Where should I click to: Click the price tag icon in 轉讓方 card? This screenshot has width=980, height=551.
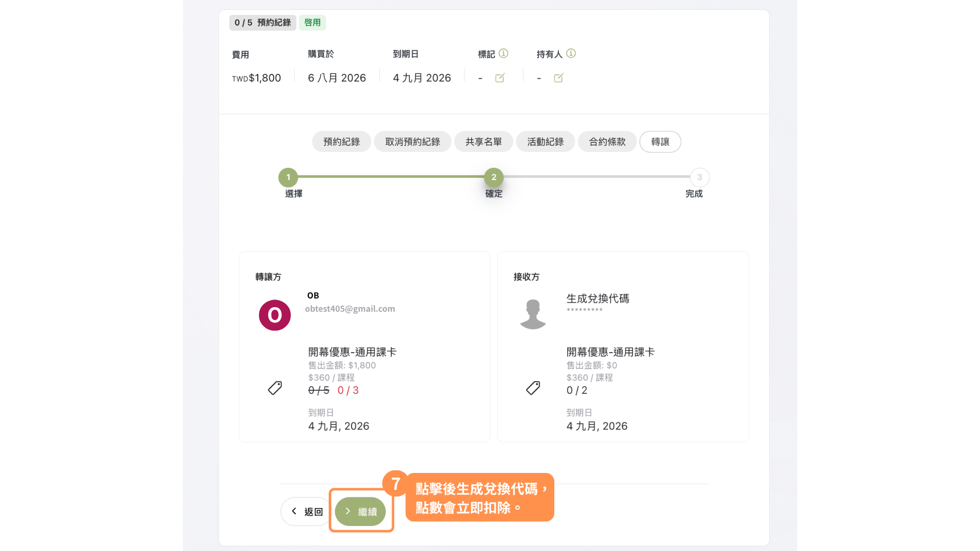(x=275, y=388)
